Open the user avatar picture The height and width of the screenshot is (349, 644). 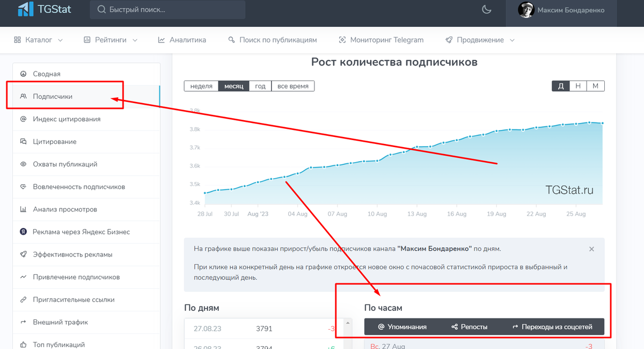[526, 10]
